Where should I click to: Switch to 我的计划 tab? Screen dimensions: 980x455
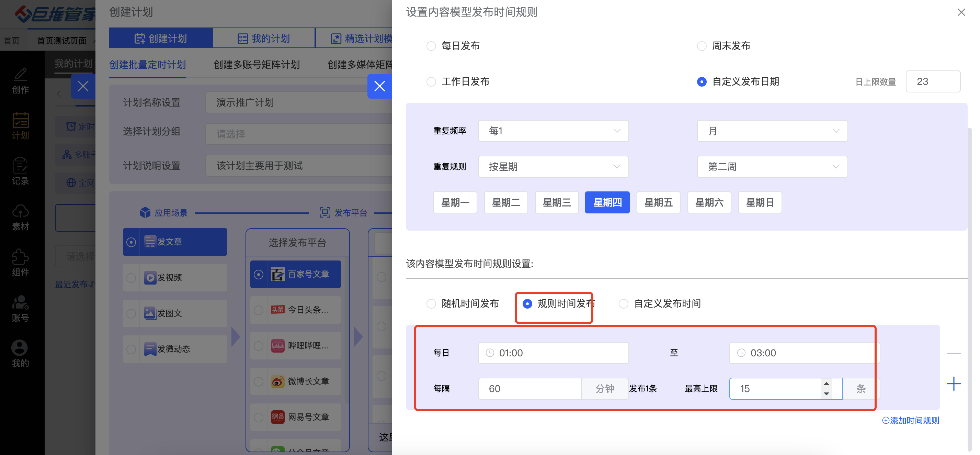click(x=264, y=38)
